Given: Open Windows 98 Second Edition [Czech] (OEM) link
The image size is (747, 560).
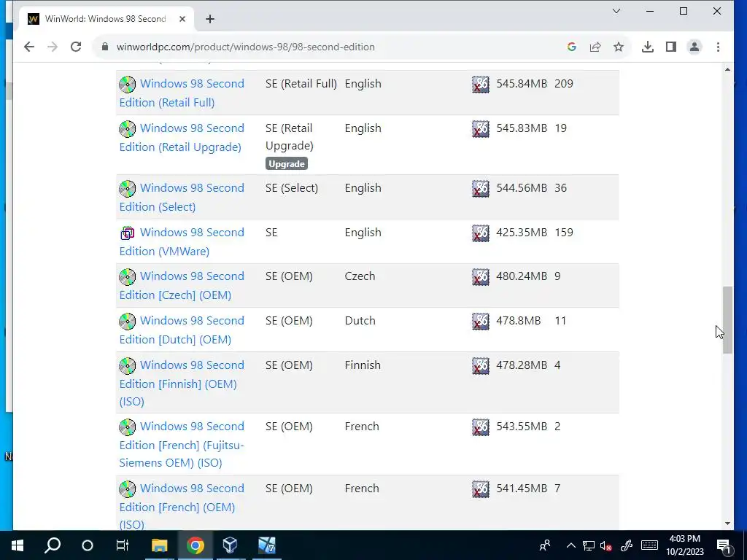Looking at the screenshot, I should [182, 285].
